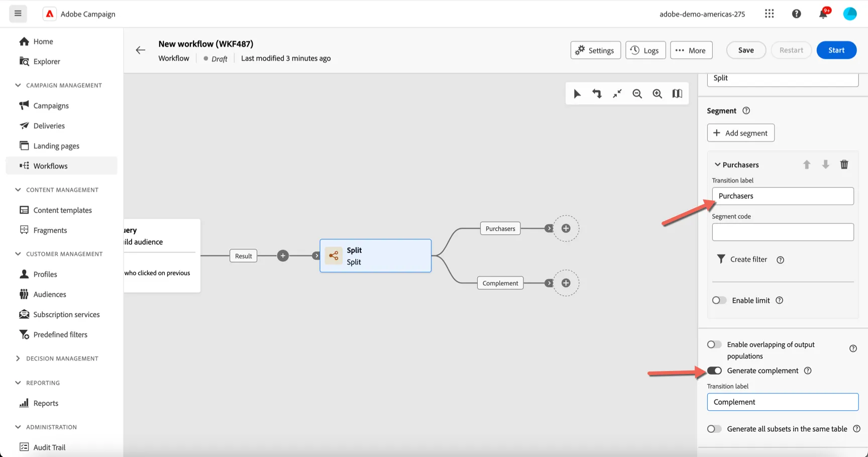The height and width of the screenshot is (457, 868).
Task: Collapse the Purchasers segment chevron
Action: pos(717,164)
